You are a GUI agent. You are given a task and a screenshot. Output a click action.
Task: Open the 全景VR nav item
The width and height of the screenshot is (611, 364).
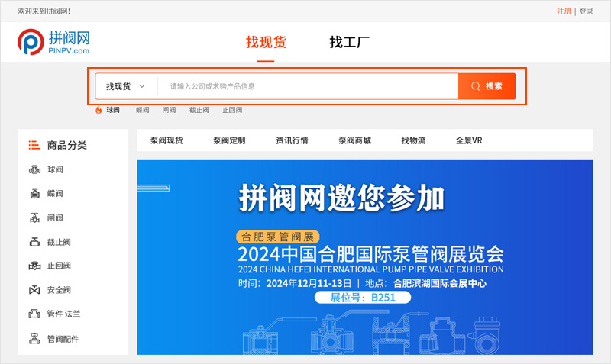point(469,140)
